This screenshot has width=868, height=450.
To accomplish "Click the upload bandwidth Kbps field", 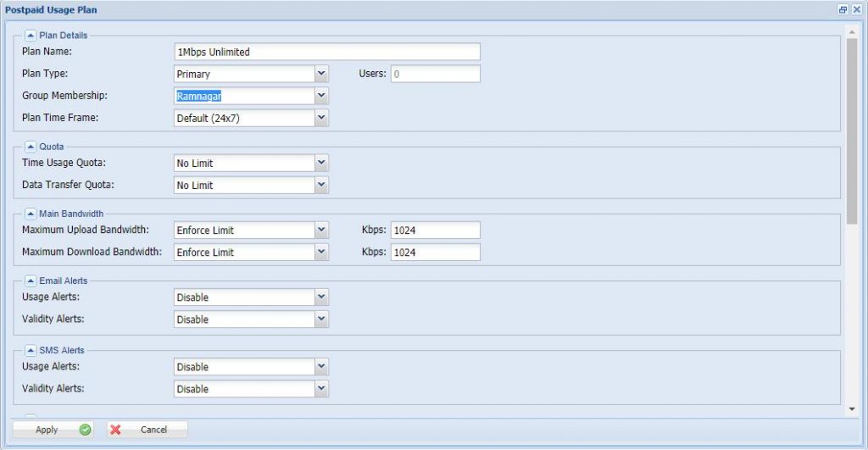I will pos(435,230).
